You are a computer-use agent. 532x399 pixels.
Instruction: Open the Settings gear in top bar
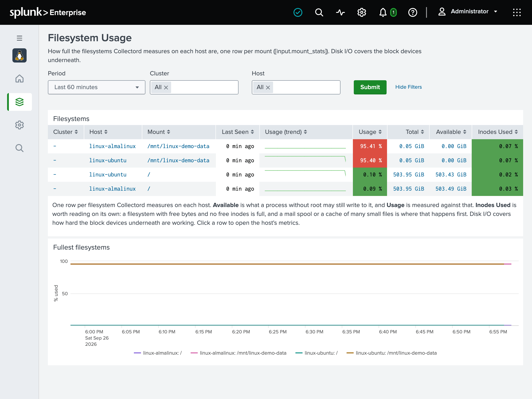[x=362, y=12]
